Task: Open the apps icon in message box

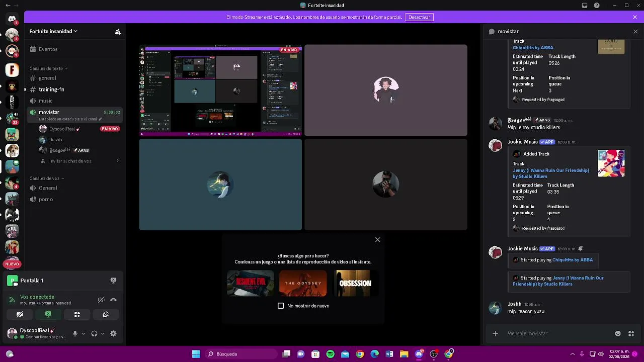Action: point(631,333)
